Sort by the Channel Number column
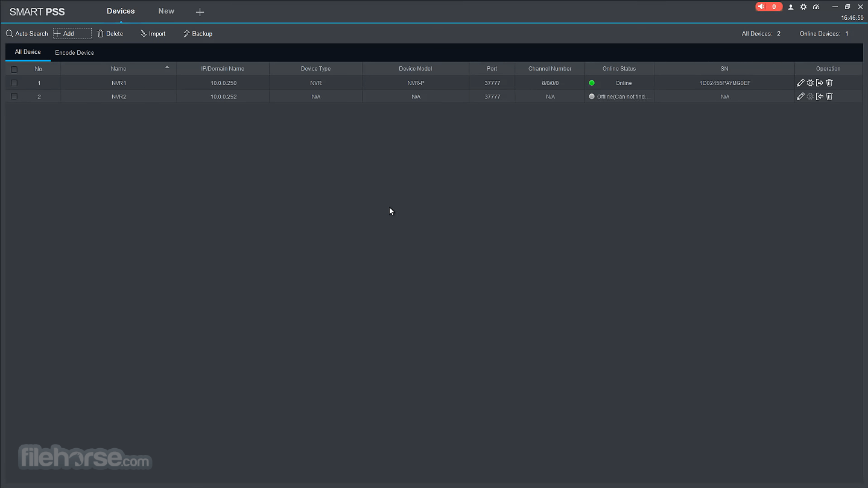868x488 pixels. coord(550,69)
